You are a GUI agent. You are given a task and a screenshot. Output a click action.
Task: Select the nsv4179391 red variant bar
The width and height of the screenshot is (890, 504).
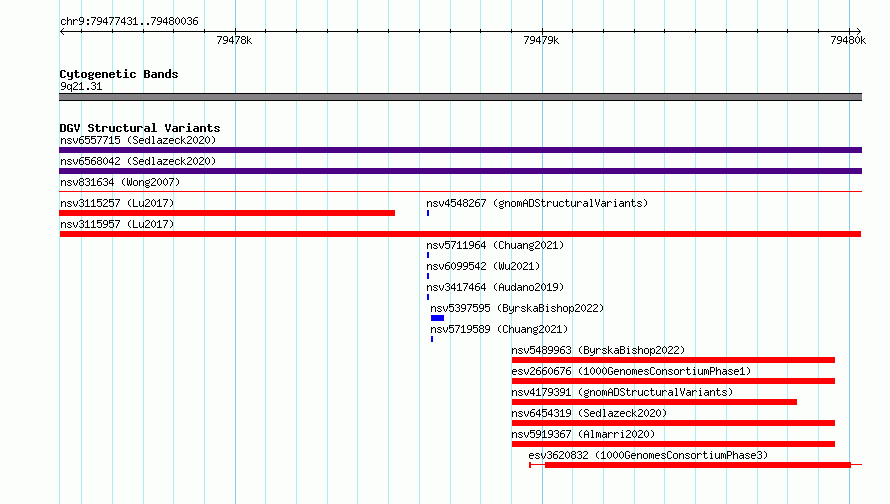click(654, 402)
